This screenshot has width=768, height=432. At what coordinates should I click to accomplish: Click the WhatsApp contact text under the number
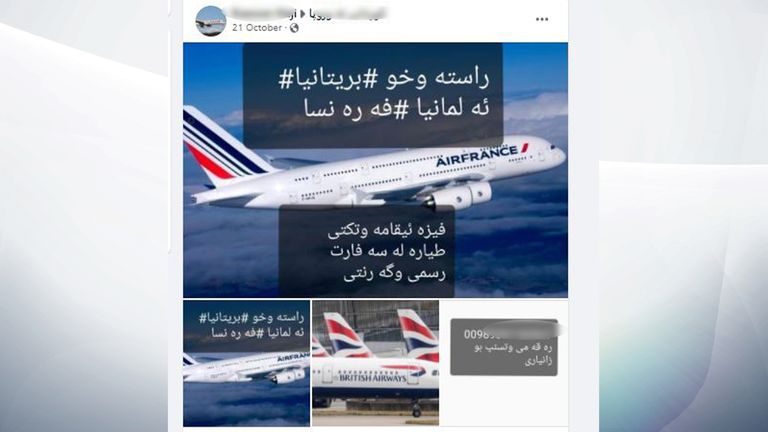[513, 354]
